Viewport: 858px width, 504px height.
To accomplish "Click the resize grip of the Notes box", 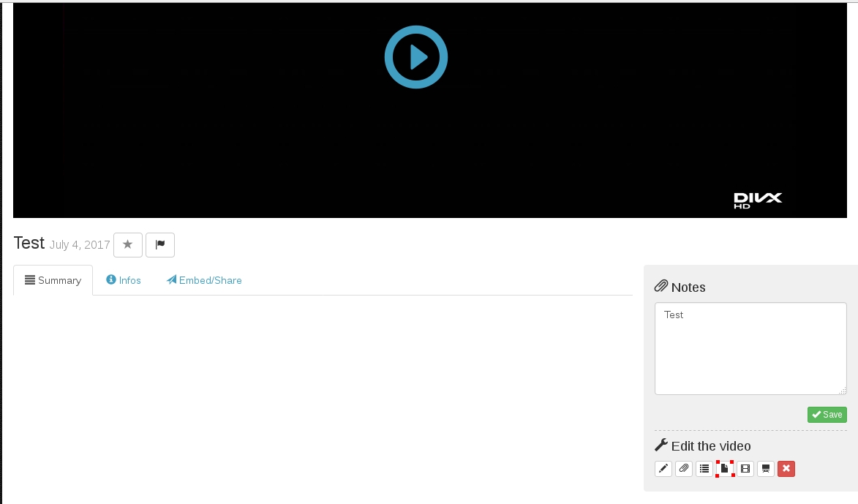I will [843, 391].
